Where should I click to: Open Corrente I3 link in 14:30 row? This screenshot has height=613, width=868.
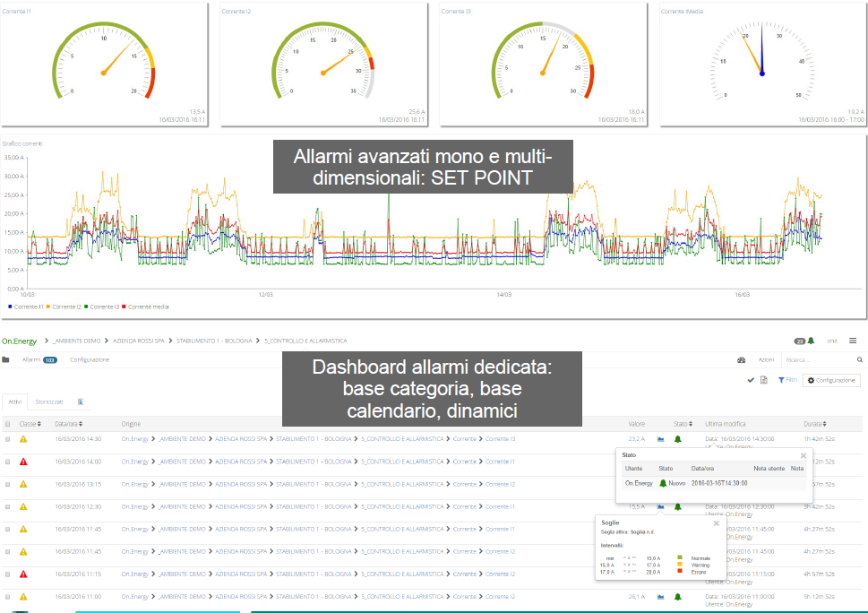coord(501,439)
